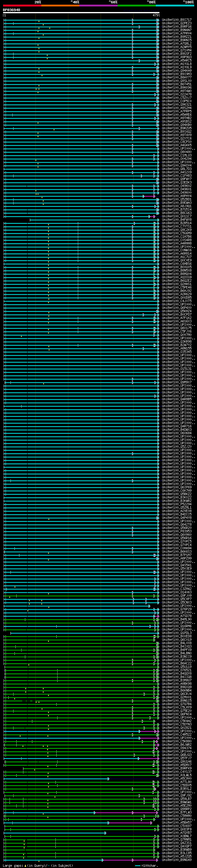Select the UniRef100_A5C9V0 label

[x=177, y=778]
